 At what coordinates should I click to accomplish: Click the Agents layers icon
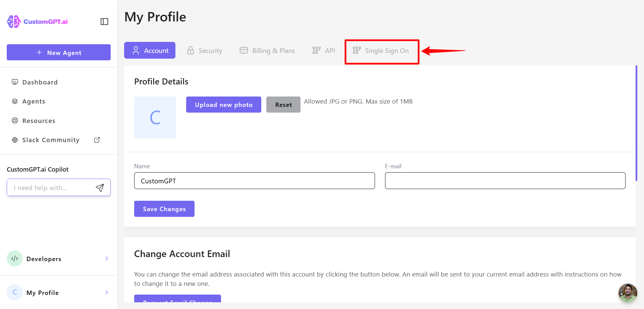(15, 101)
